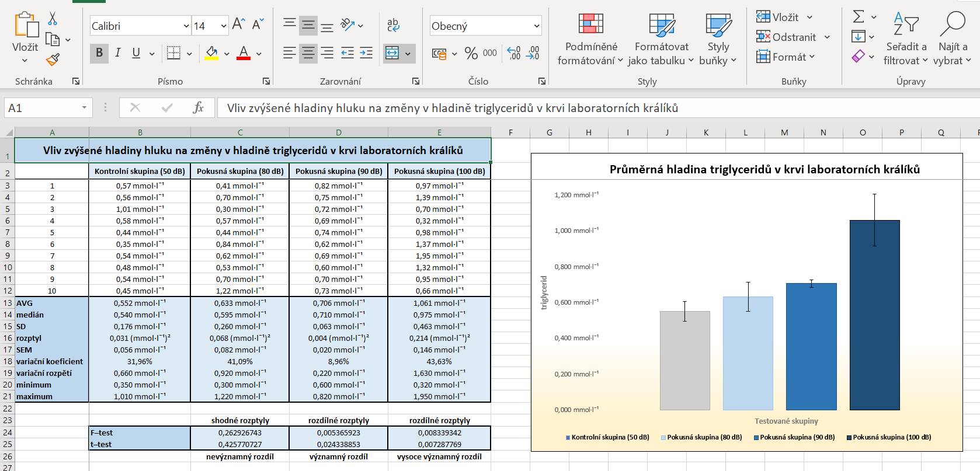Apply the yellow fill color bucket
The height and width of the screenshot is (471, 980).
[211, 53]
